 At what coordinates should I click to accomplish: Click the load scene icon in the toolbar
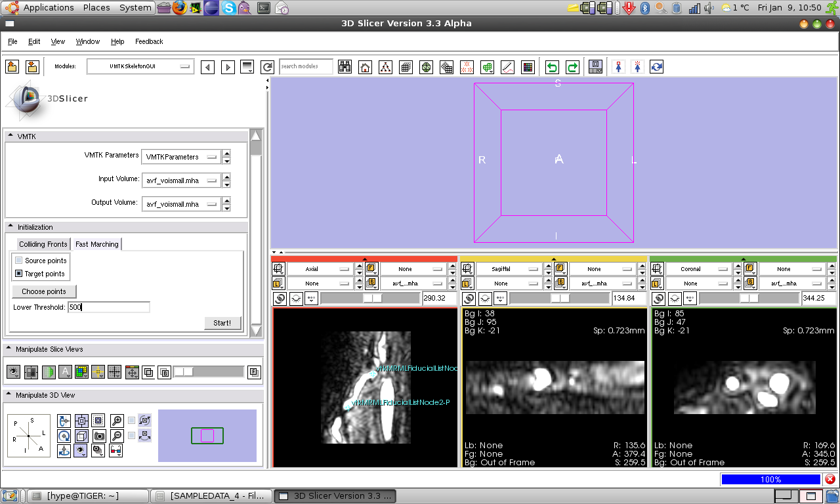12,66
